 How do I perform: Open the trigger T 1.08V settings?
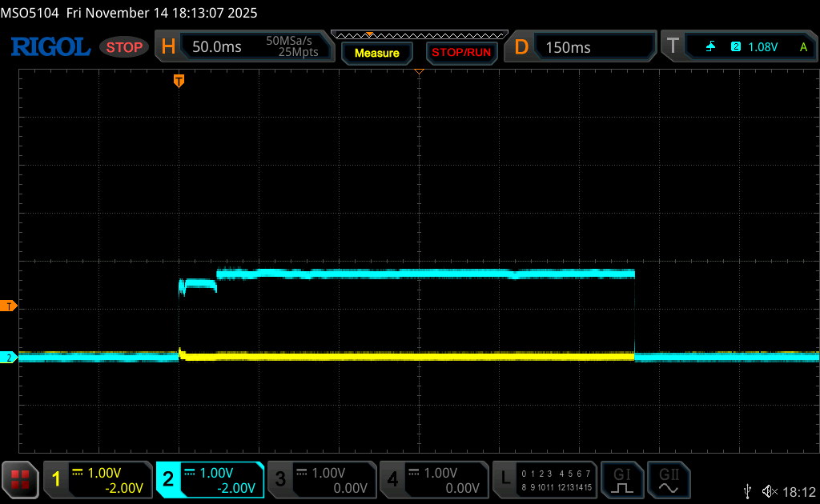coord(738,47)
